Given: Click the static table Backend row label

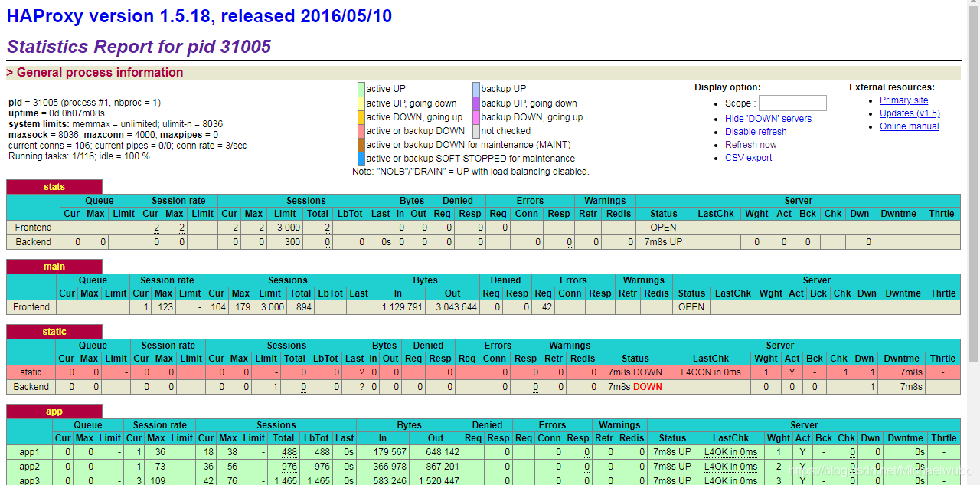Looking at the screenshot, I should tap(31, 387).
